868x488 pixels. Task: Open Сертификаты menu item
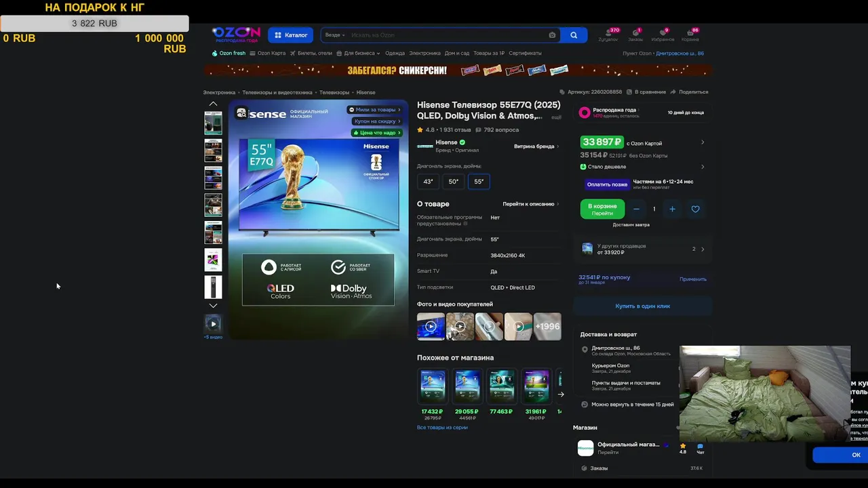click(x=525, y=53)
